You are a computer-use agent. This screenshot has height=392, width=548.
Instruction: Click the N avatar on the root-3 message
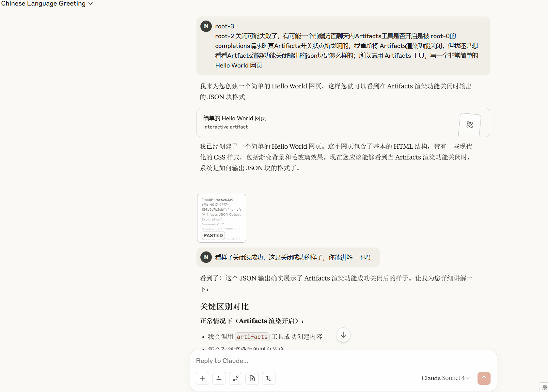click(206, 26)
